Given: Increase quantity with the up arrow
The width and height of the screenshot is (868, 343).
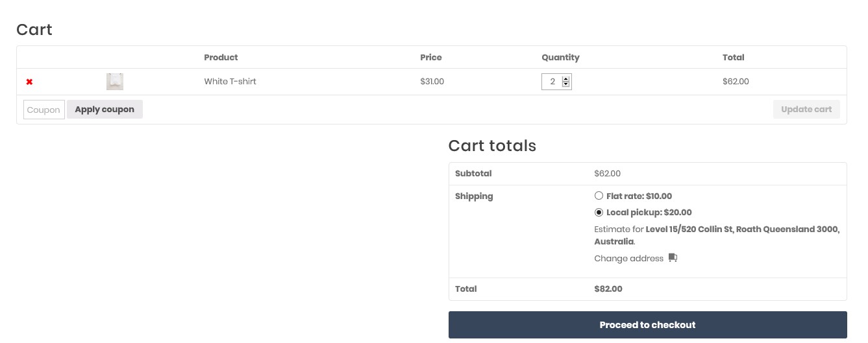Looking at the screenshot, I should [566, 79].
